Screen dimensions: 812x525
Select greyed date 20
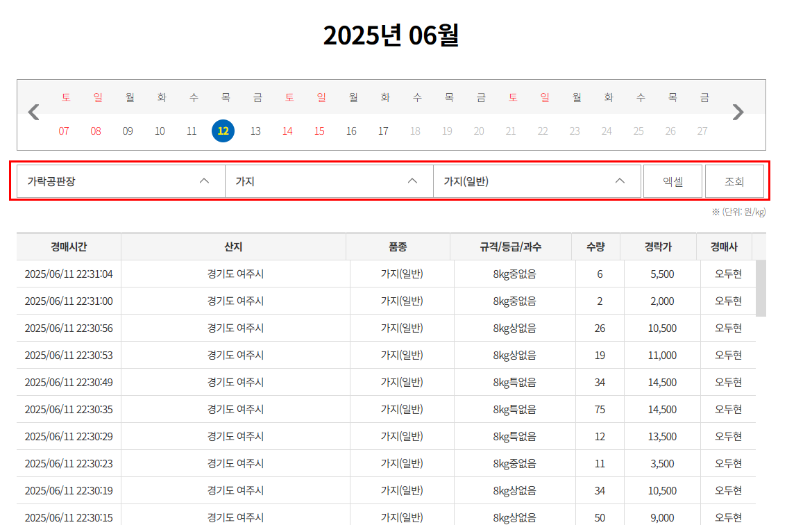[479, 131]
